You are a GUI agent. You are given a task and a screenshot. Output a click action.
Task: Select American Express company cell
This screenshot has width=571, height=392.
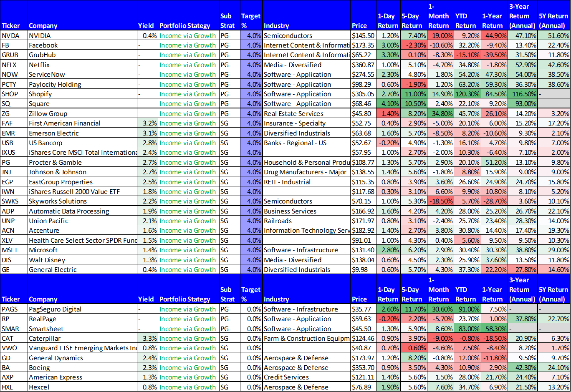pos(82,377)
